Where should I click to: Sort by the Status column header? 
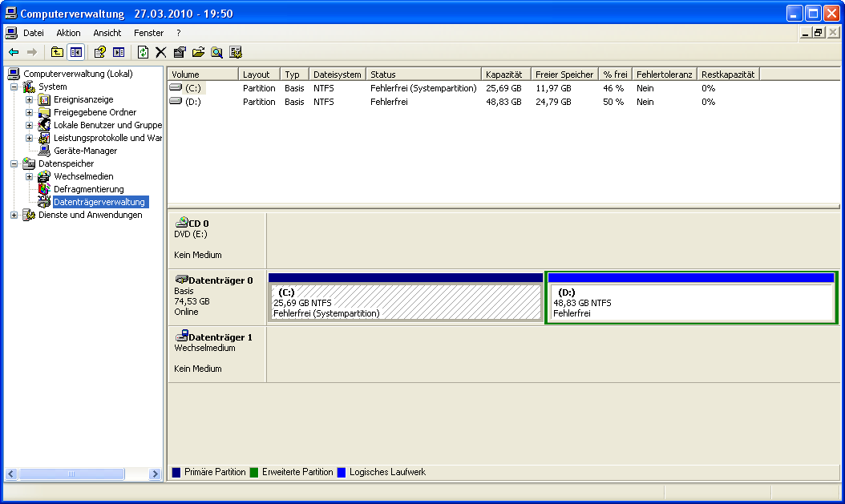click(x=423, y=75)
